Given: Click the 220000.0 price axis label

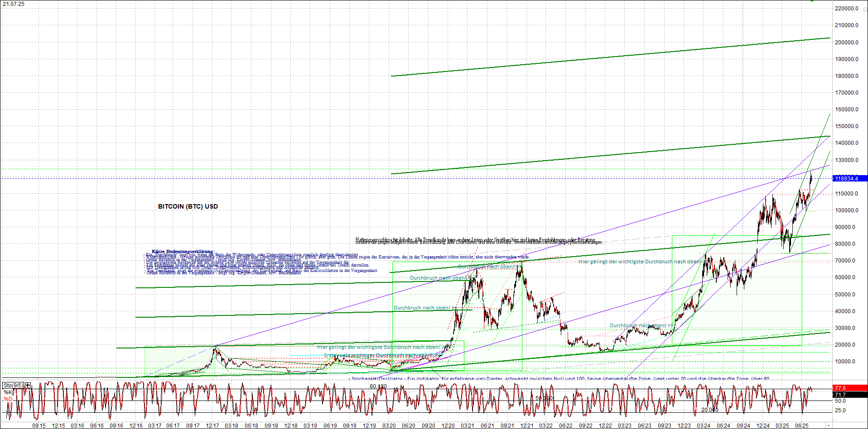Looking at the screenshot, I should pos(847,9).
